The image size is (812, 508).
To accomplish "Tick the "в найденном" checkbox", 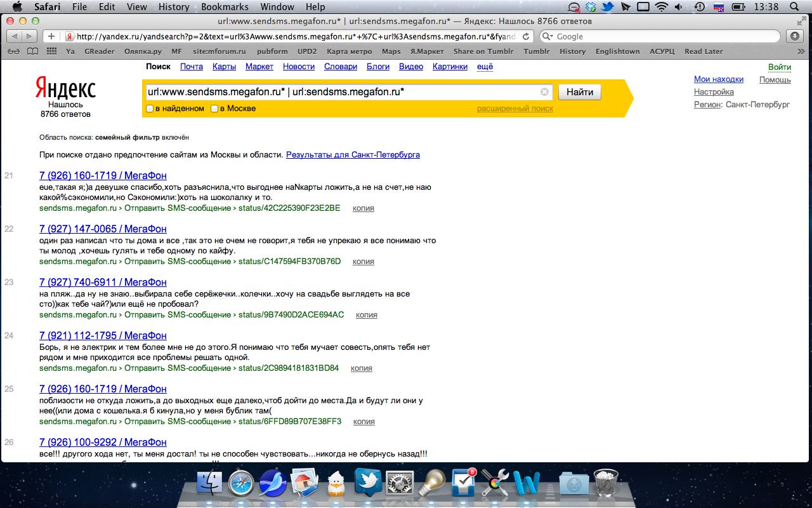I will 150,109.
